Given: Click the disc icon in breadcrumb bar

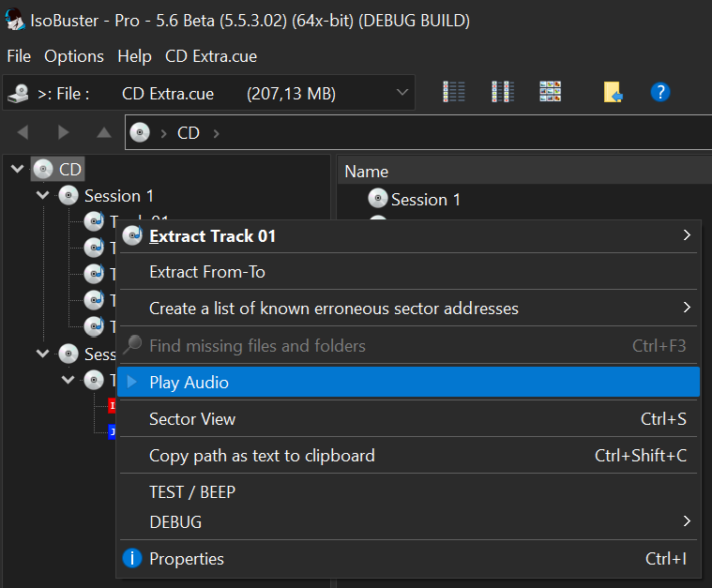Looking at the screenshot, I should (140, 132).
